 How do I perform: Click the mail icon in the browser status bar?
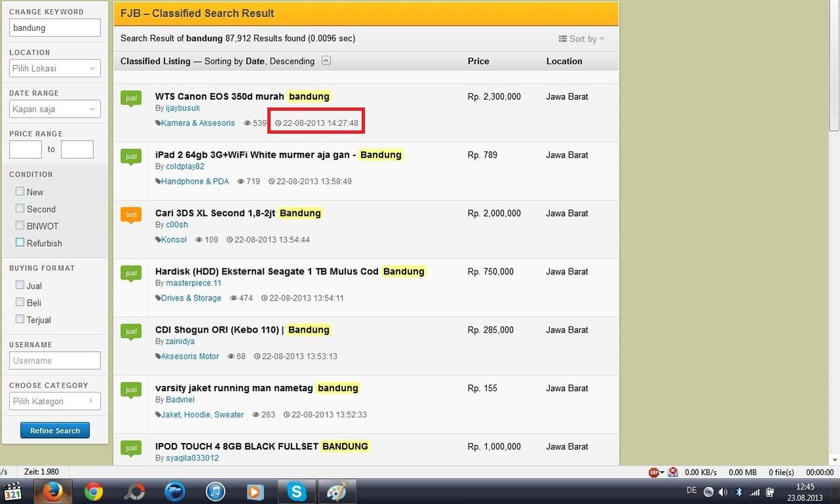pos(673,472)
